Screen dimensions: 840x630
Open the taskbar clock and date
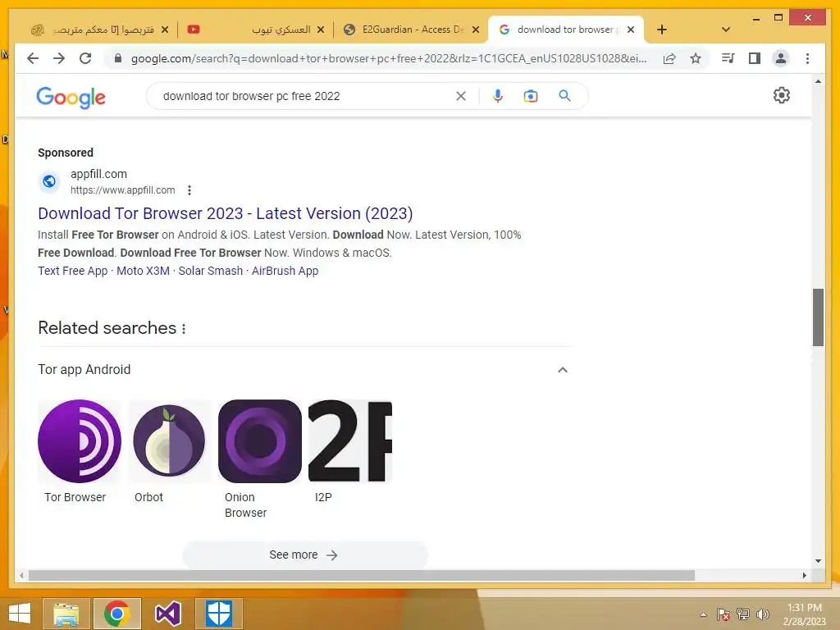[804, 614]
